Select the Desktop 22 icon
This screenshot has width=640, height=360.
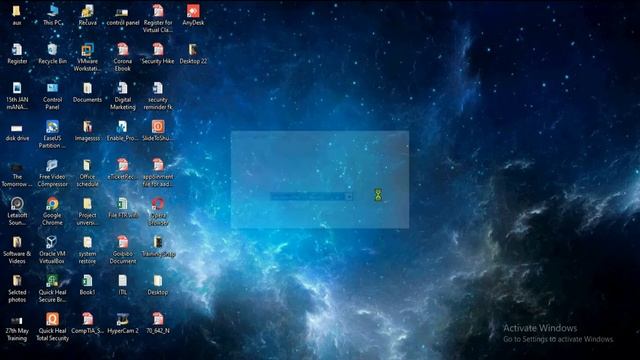tap(193, 53)
